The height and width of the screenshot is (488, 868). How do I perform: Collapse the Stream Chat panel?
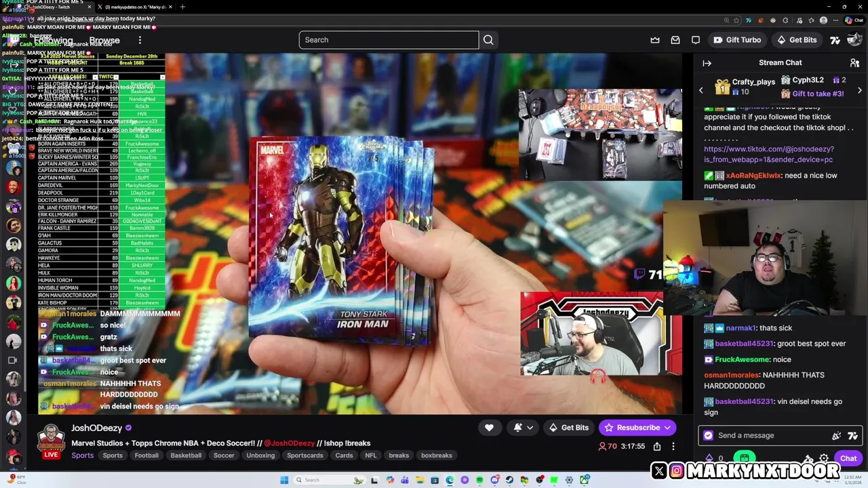[707, 63]
